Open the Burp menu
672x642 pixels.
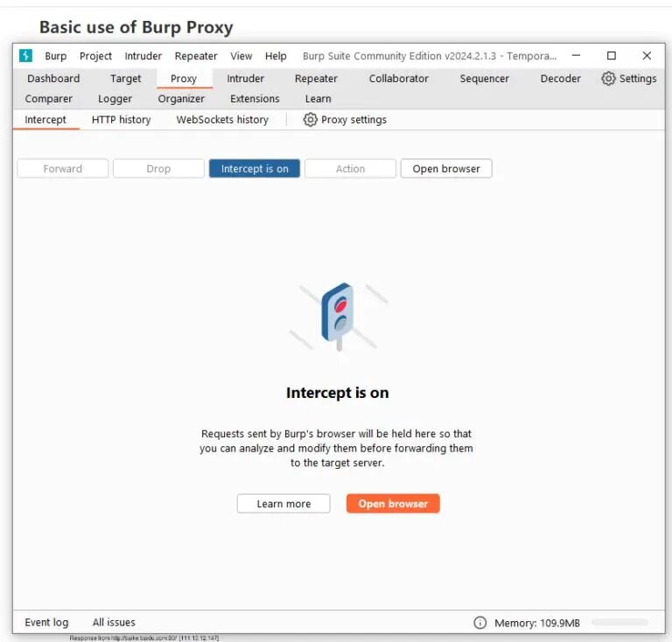pos(55,56)
